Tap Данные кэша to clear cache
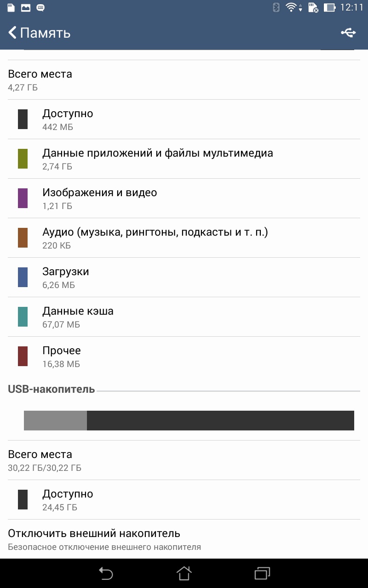368x588 pixels. point(77,317)
